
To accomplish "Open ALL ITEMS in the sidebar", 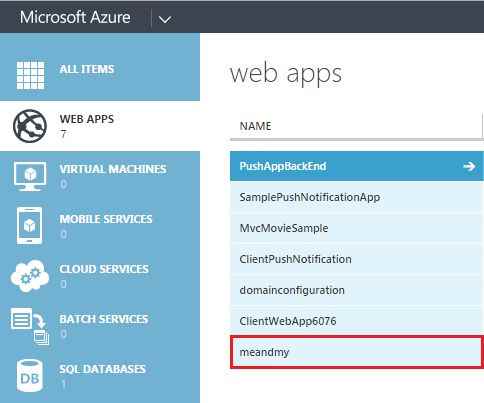I will 87,69.
